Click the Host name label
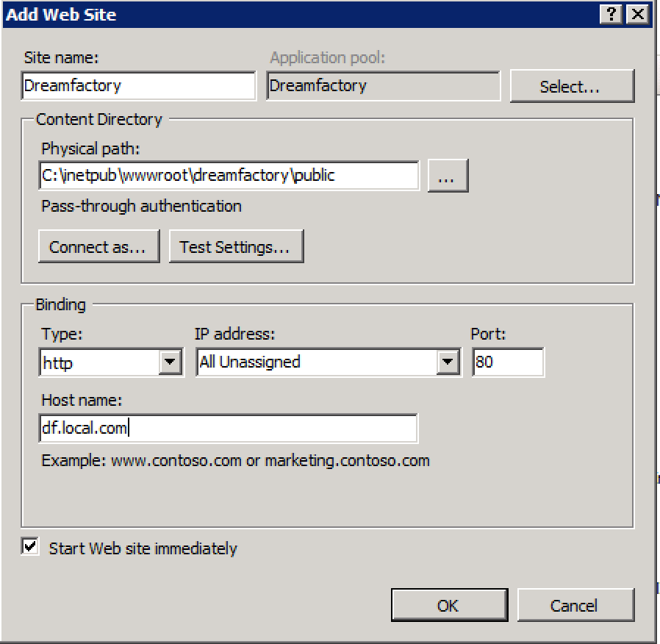Screen dimensions: 660x644 click(x=82, y=400)
